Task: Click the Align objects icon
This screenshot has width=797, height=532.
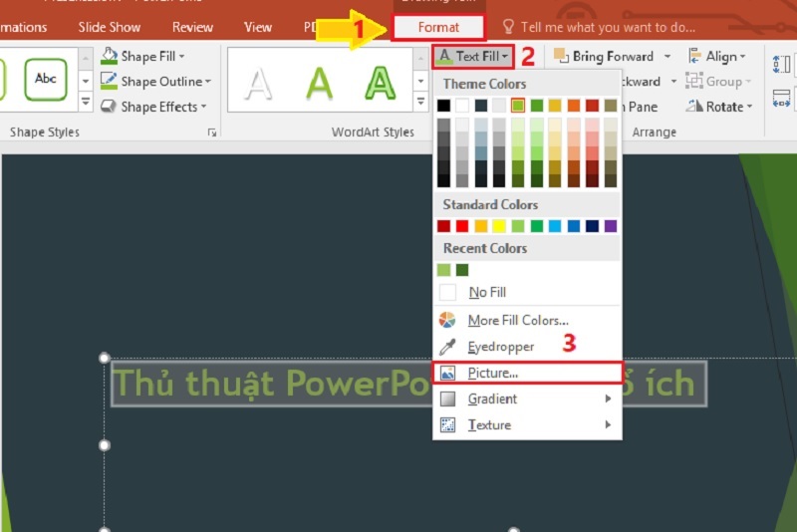Action: 694,56
